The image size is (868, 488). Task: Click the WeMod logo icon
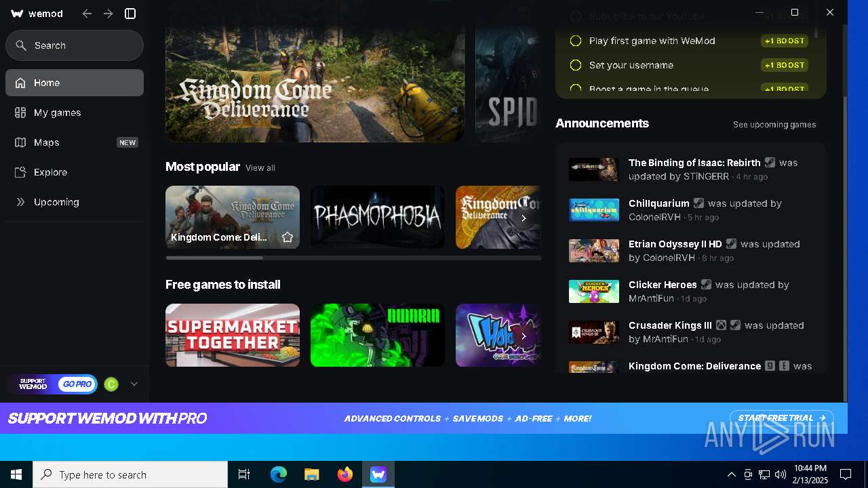[17, 14]
